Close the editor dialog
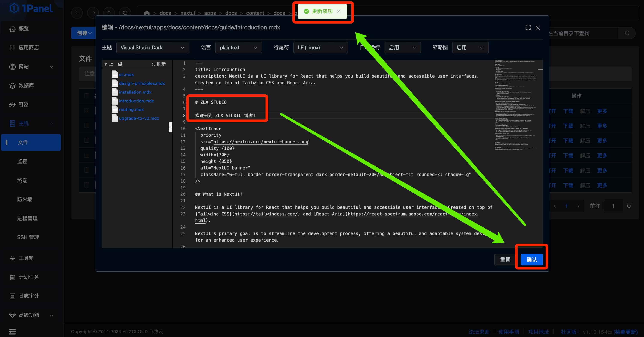644x337 pixels. click(x=538, y=27)
